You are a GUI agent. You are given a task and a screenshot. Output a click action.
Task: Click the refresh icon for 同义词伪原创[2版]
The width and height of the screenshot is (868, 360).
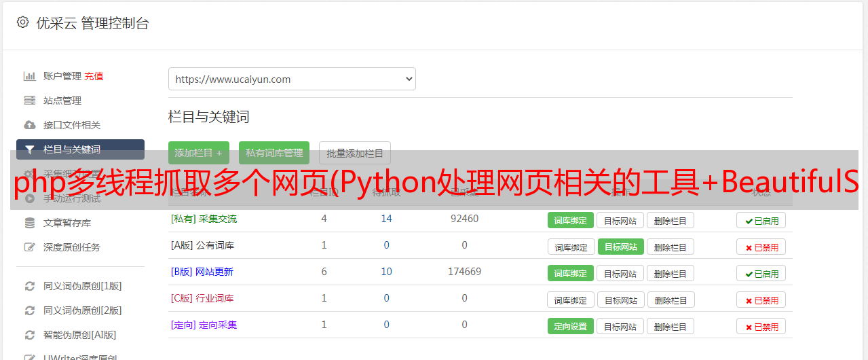click(x=29, y=310)
